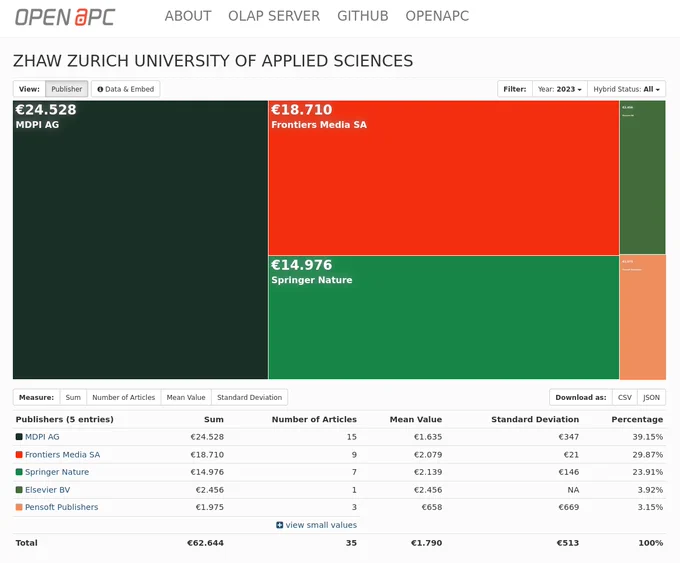Open the Springer Nature table link
The width and height of the screenshot is (680, 563).
pos(57,472)
